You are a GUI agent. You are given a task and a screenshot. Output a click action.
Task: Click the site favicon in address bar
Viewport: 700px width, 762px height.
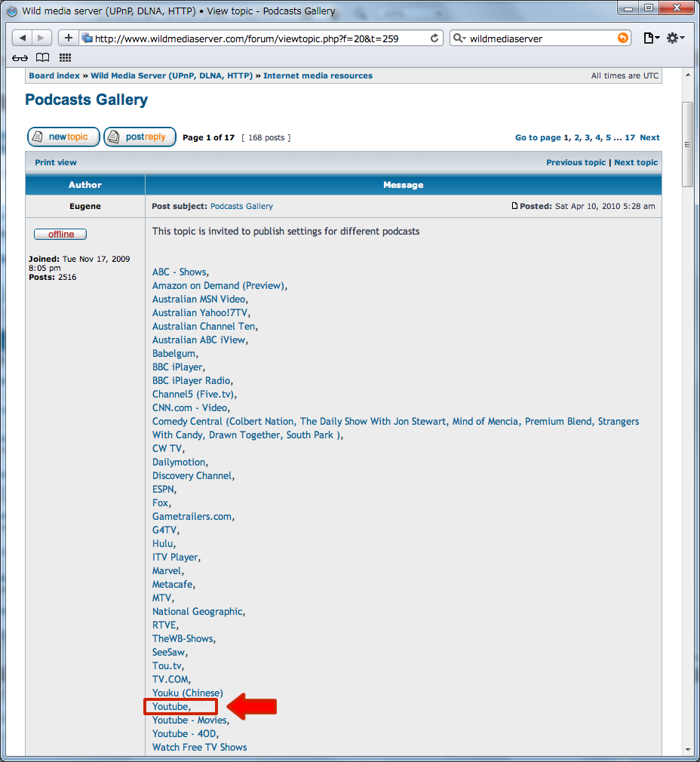tap(87, 38)
